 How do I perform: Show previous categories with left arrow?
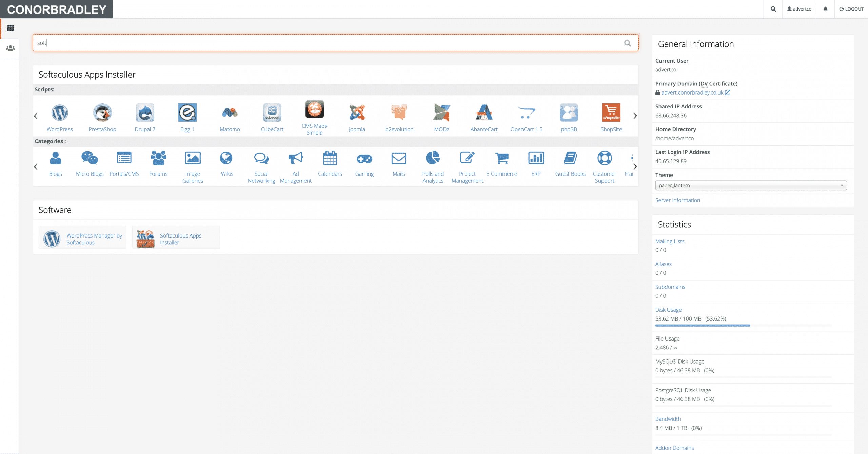pos(36,167)
